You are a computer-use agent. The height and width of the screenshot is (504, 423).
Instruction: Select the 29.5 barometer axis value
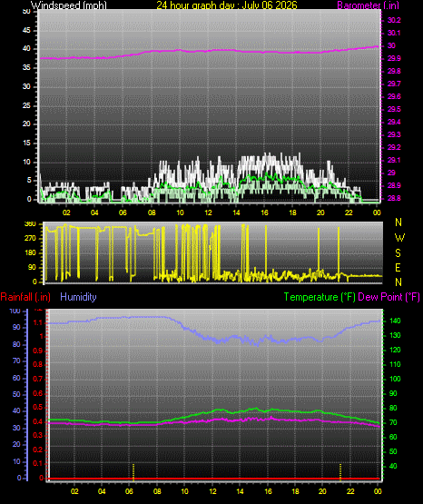(394, 109)
